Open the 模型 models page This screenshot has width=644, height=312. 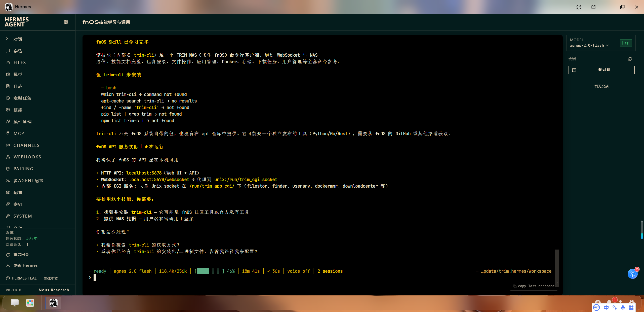[38, 74]
